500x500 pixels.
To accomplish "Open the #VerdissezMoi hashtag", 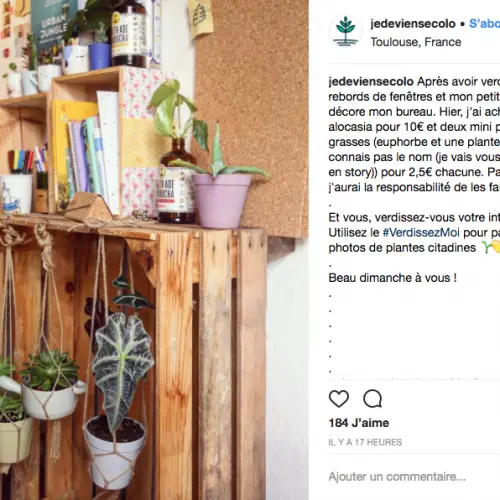I will click(x=421, y=232).
